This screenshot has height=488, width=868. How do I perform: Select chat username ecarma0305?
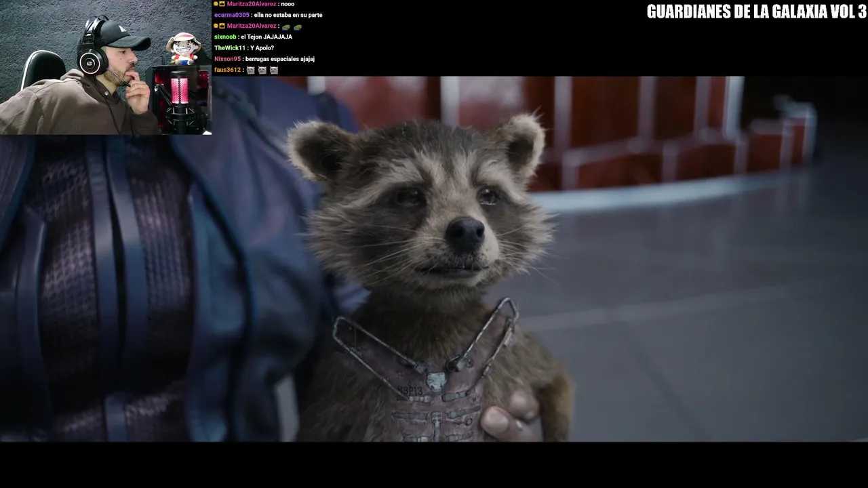(x=231, y=15)
